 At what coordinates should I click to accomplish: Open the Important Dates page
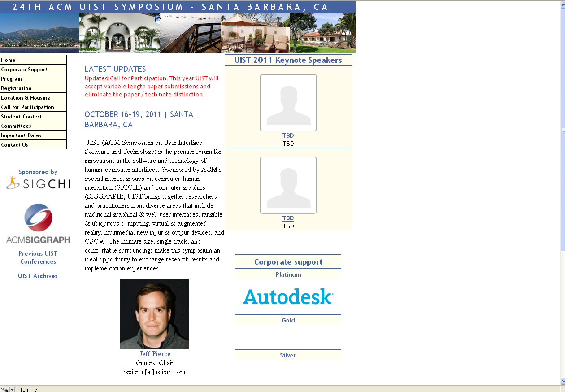[x=33, y=135]
